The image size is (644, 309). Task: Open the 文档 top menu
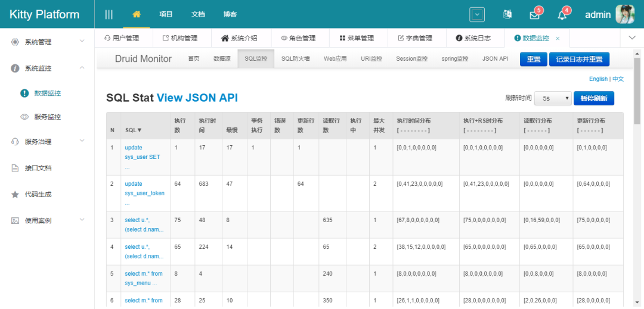[198, 14]
